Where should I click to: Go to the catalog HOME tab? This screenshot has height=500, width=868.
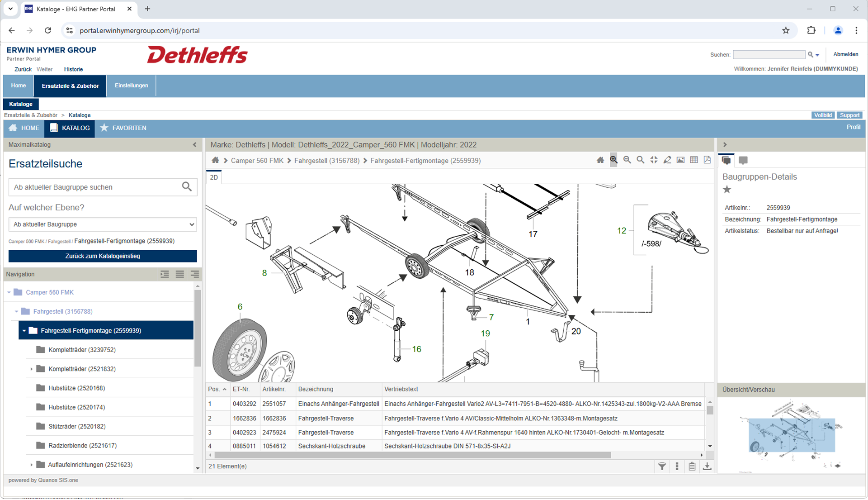click(24, 128)
